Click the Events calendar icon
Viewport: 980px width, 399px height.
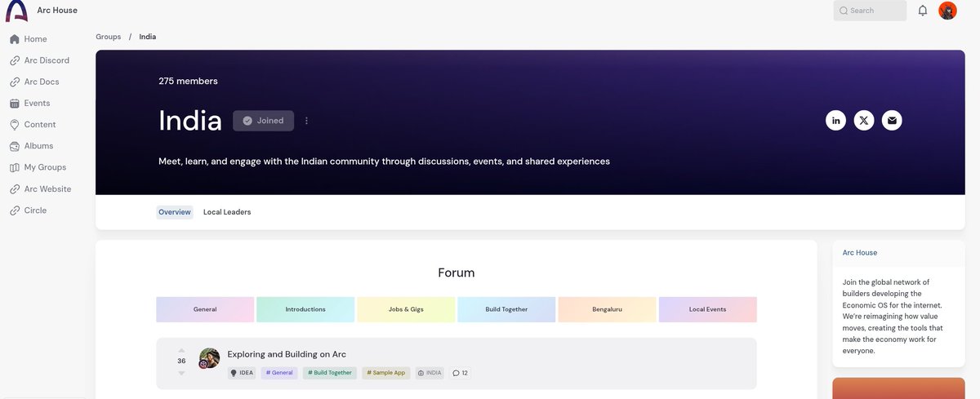pos(15,104)
